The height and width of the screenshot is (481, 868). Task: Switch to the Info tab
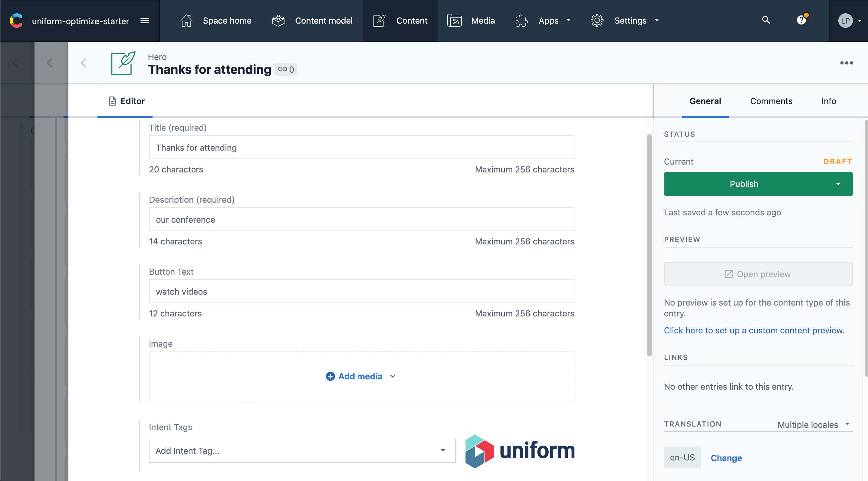(829, 101)
